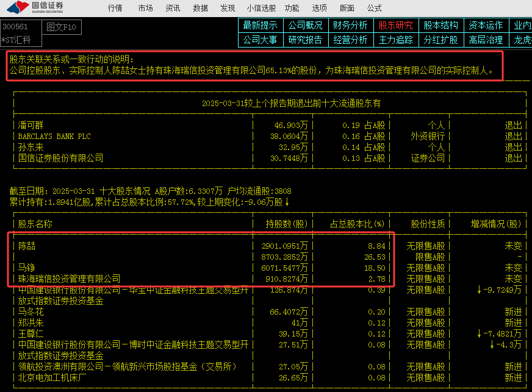Click shareholder name 郑洪朱
The height and width of the screenshot is (392, 532).
click(31, 323)
